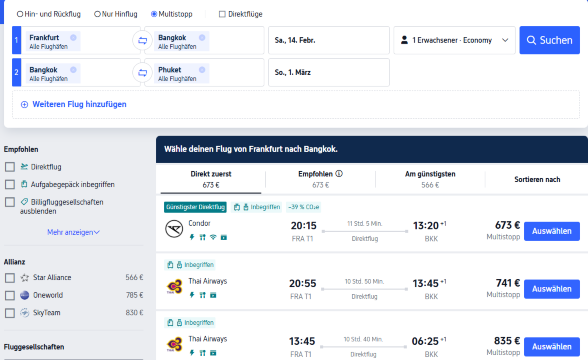Click the Frankfurt origin input field
The height and width of the screenshot is (360, 588).
click(81, 40)
